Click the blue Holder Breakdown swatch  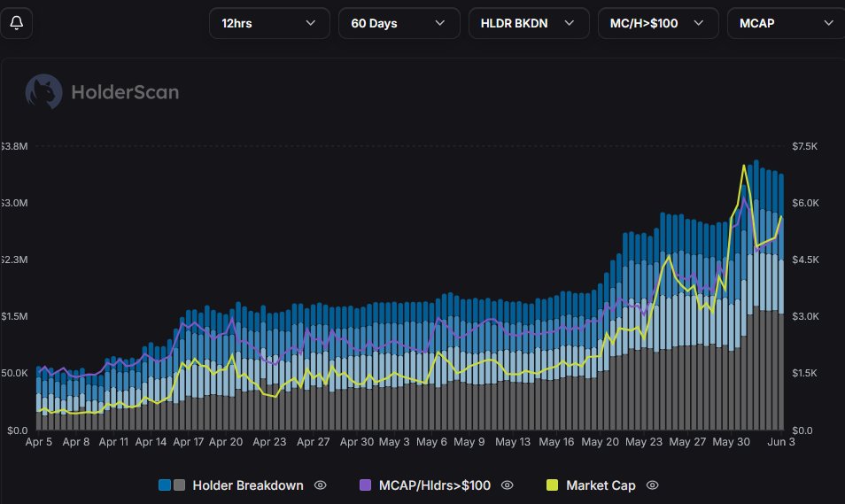pos(165,485)
